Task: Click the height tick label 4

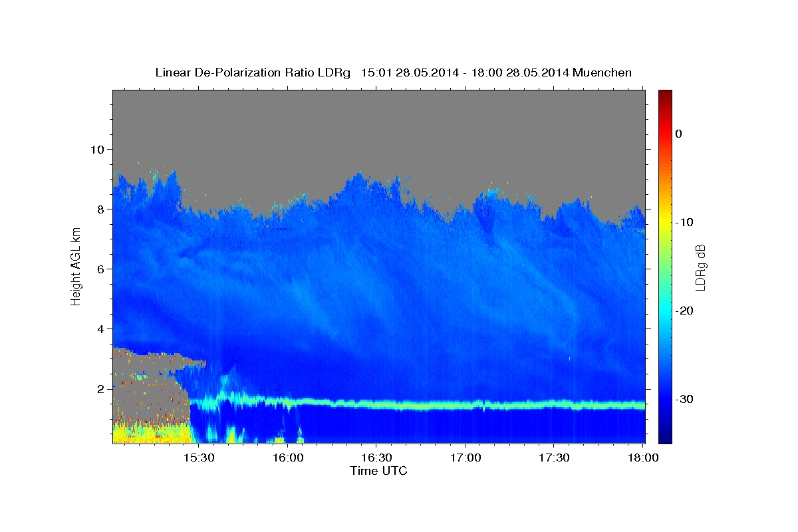Action: (100, 329)
